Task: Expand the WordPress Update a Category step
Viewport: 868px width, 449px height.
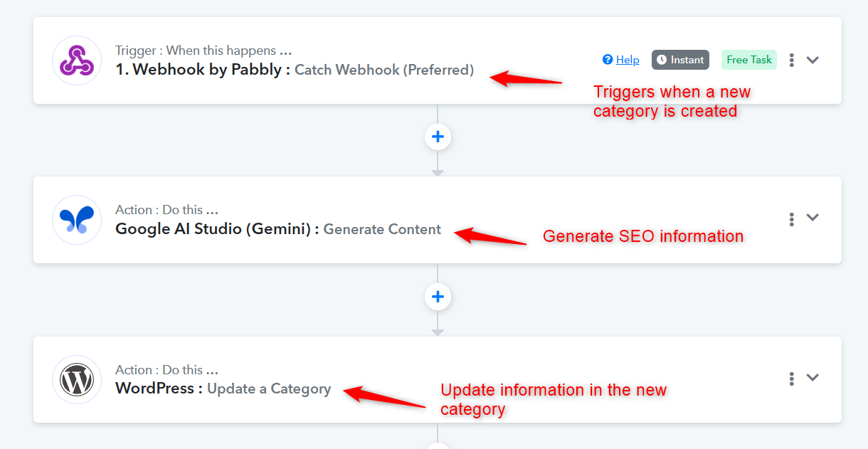Action: pyautogui.click(x=813, y=378)
